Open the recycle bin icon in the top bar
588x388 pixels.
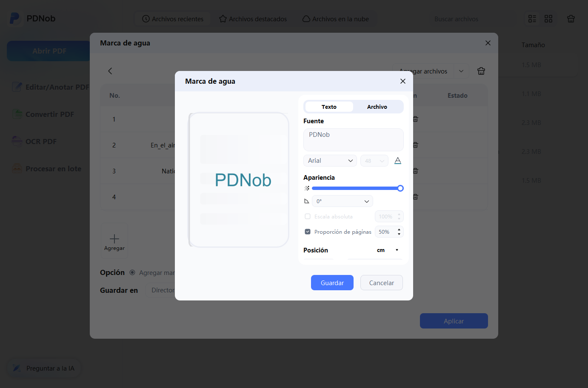571,19
